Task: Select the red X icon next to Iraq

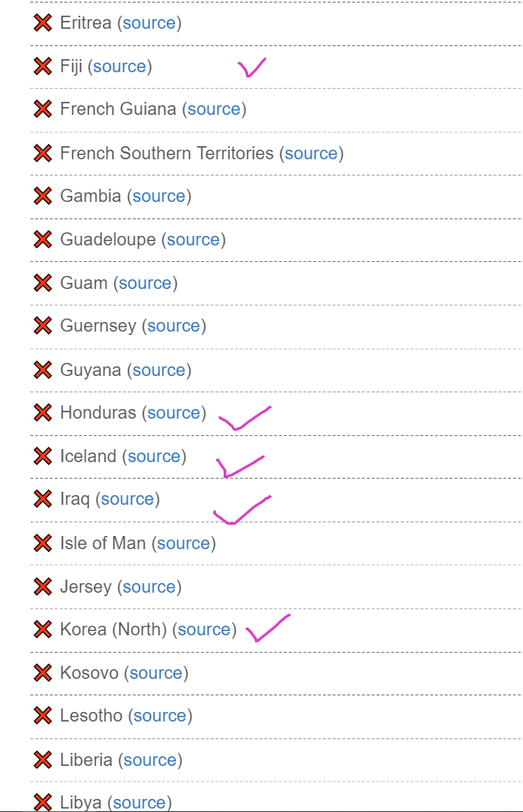Action: 43,499
